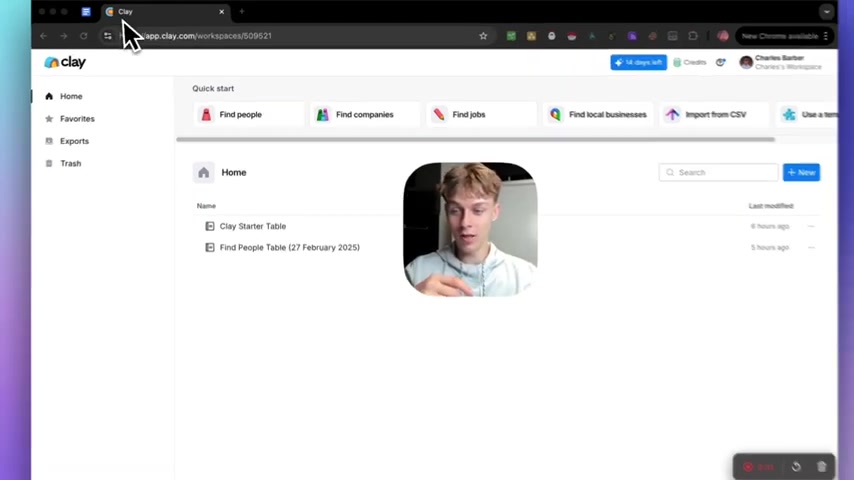Click the Clay logo in the header
This screenshot has height=480, width=854.
click(x=65, y=62)
